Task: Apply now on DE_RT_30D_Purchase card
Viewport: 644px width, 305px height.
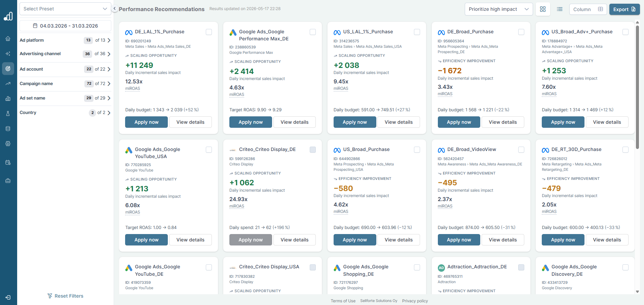Action: pos(563,240)
